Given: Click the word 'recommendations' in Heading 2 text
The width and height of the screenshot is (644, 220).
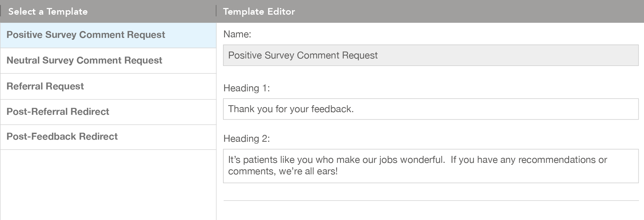Looking at the screenshot, I should coord(557,160).
